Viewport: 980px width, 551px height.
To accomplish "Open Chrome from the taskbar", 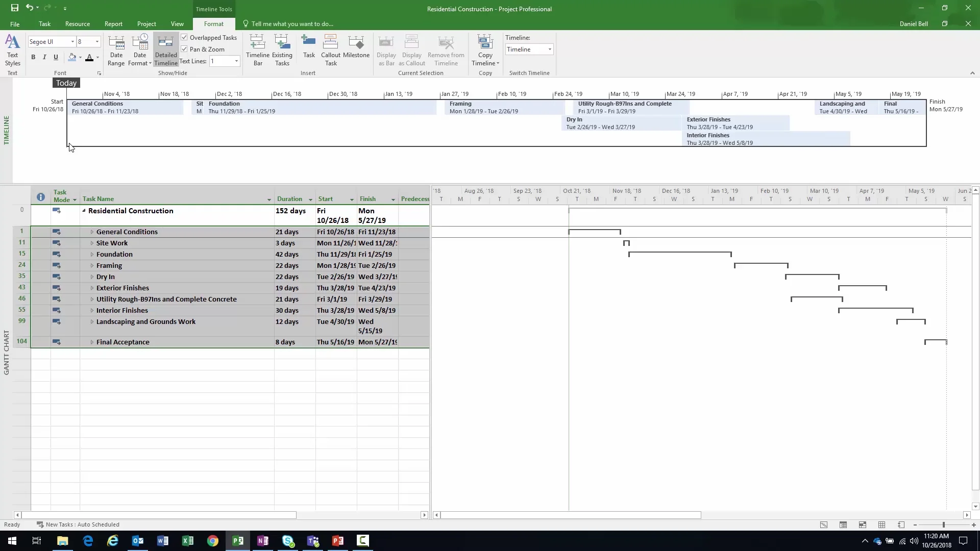I will coord(213,541).
